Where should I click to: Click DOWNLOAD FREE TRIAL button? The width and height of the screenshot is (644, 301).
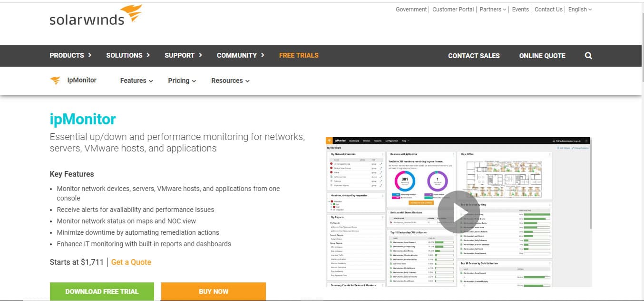102,291
